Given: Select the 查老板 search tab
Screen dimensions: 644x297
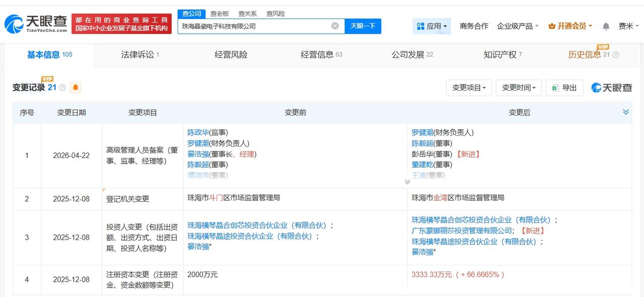Looking at the screenshot, I should (x=219, y=14).
